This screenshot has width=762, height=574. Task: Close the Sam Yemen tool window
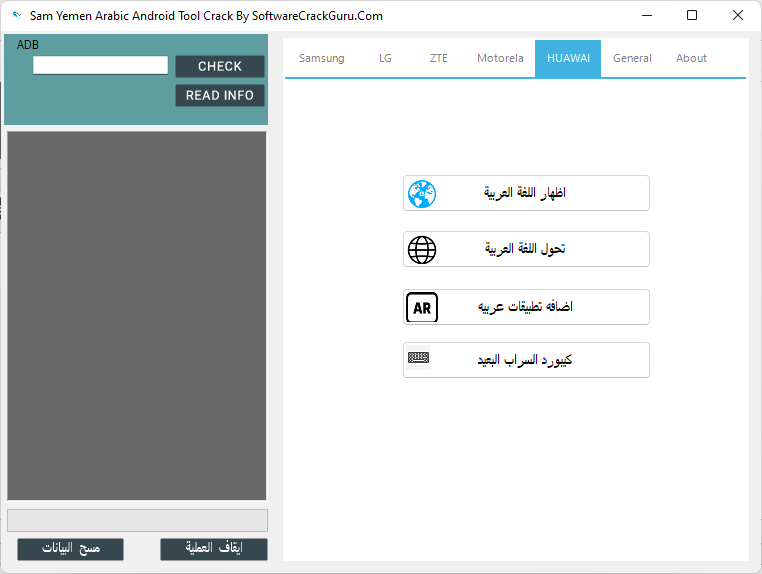click(x=738, y=16)
